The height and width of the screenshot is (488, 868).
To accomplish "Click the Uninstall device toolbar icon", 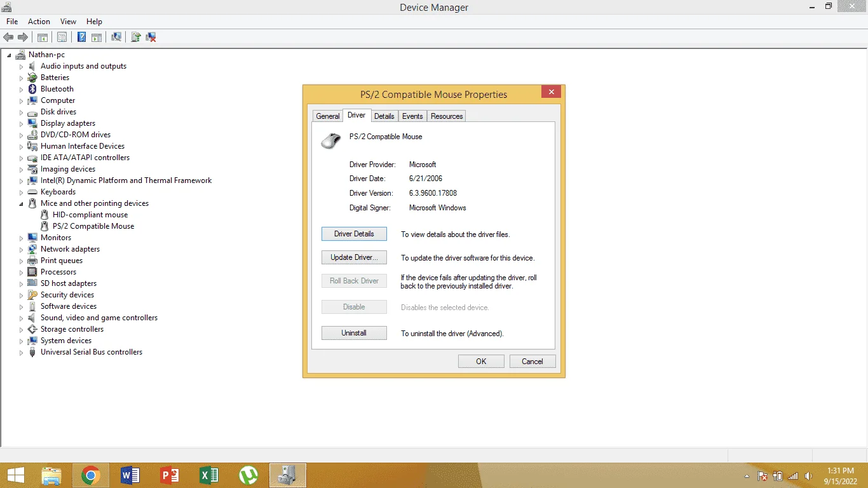I will coord(151,37).
